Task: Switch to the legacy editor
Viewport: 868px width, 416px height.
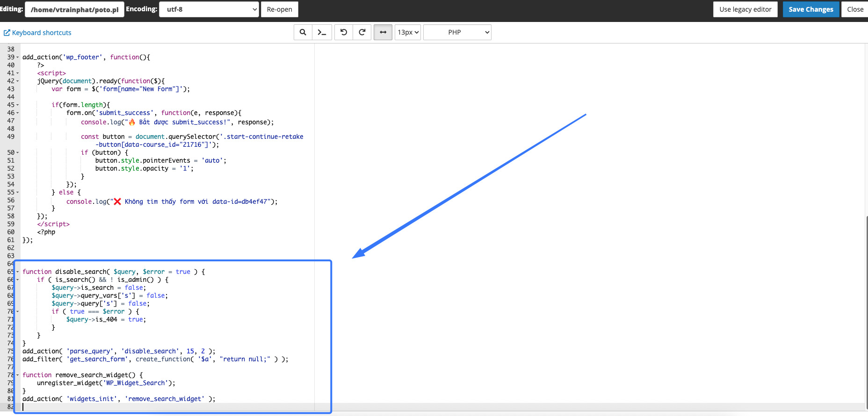Action: tap(745, 9)
